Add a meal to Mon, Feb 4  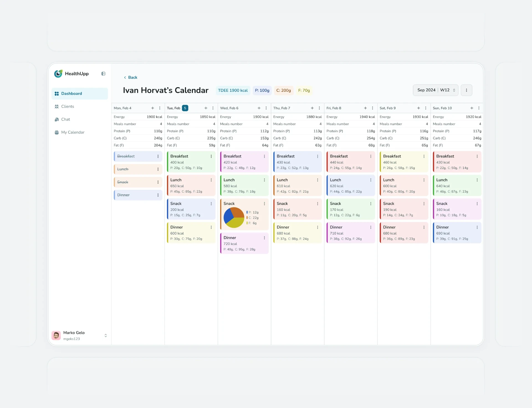(x=153, y=108)
